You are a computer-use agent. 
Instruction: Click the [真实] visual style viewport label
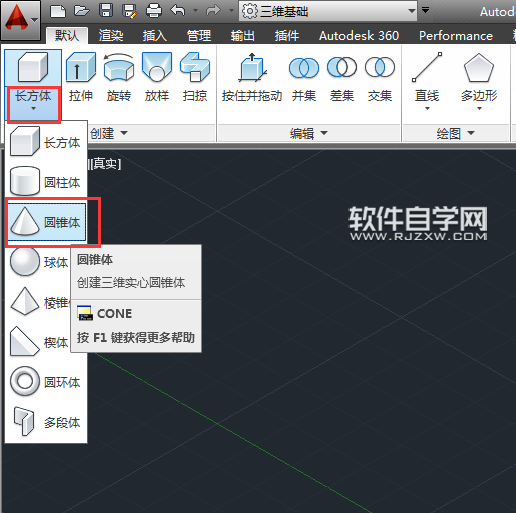(106, 163)
